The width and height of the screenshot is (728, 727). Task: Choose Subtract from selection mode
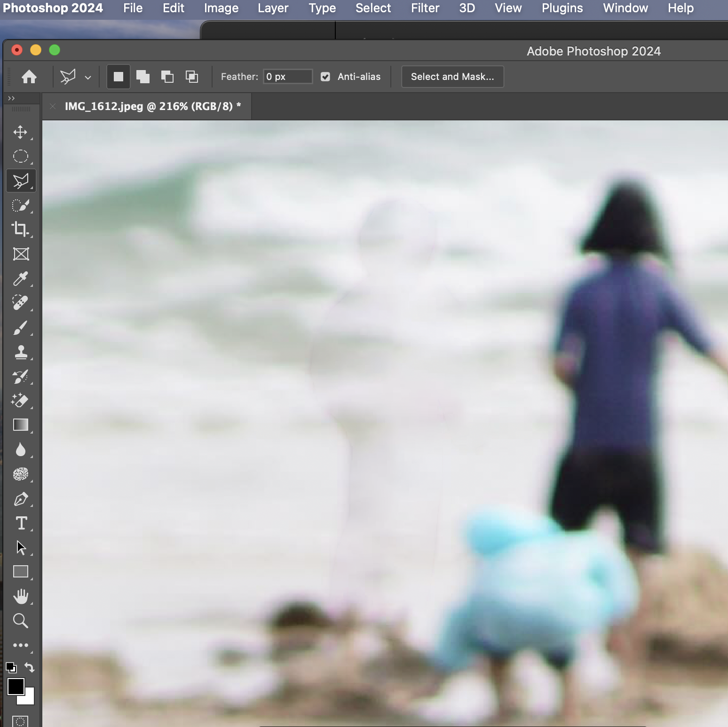(x=167, y=77)
